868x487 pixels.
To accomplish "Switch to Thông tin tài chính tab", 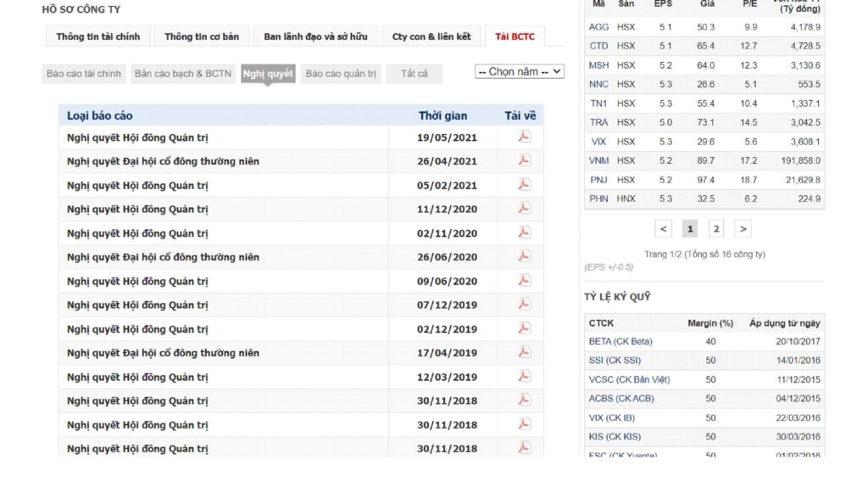I will [x=98, y=36].
